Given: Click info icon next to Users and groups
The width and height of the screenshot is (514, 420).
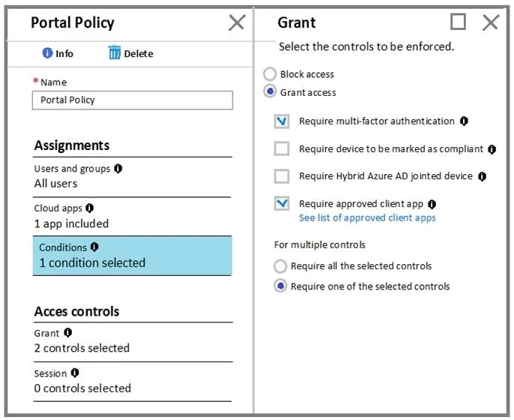Looking at the screenshot, I should pyautogui.click(x=118, y=169).
